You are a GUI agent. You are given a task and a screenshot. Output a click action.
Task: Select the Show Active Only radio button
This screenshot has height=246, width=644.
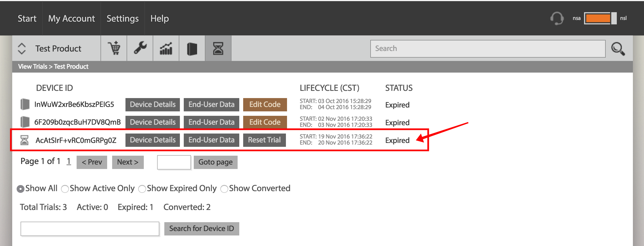click(x=65, y=189)
